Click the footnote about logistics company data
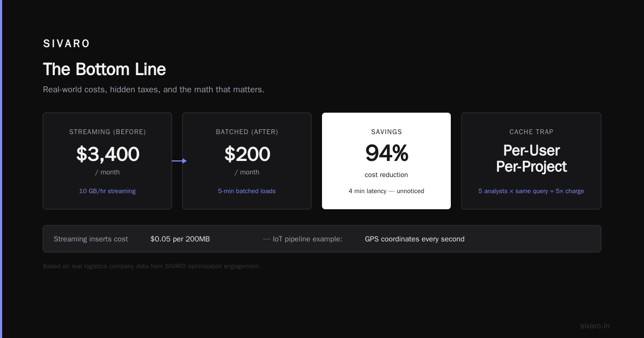Image resolution: width=644 pixels, height=338 pixels. [151, 266]
